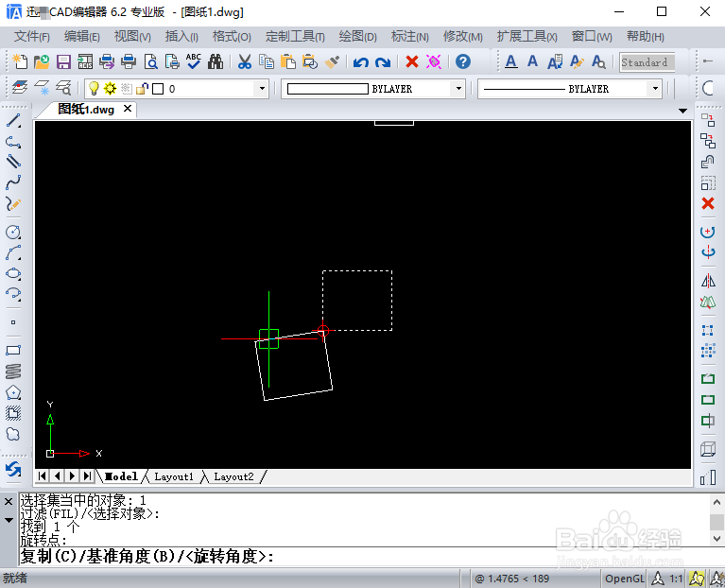Open Help with the question mark icon
725x588 pixels.
463,61
